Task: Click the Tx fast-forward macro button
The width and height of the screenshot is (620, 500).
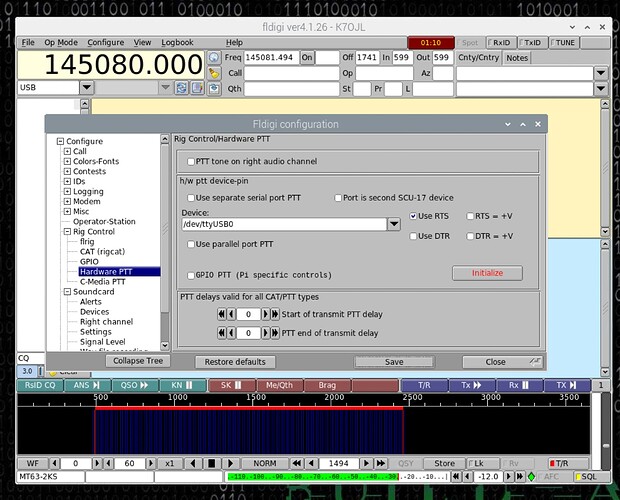Action: point(472,385)
